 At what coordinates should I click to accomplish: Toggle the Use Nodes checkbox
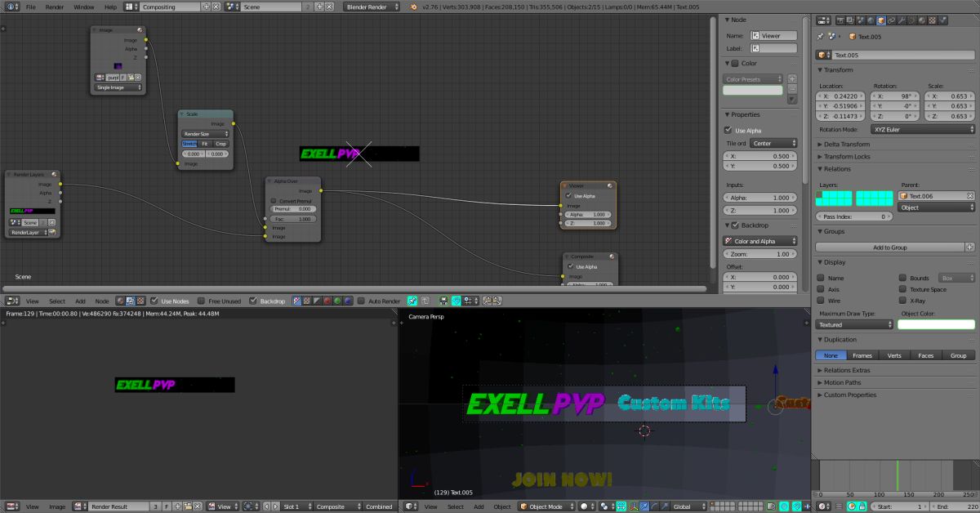pos(154,301)
